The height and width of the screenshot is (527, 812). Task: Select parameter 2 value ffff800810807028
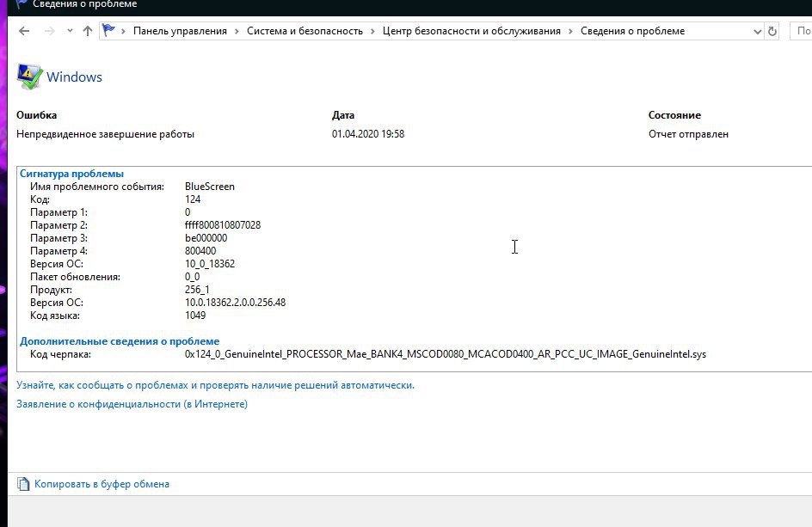[x=223, y=225]
